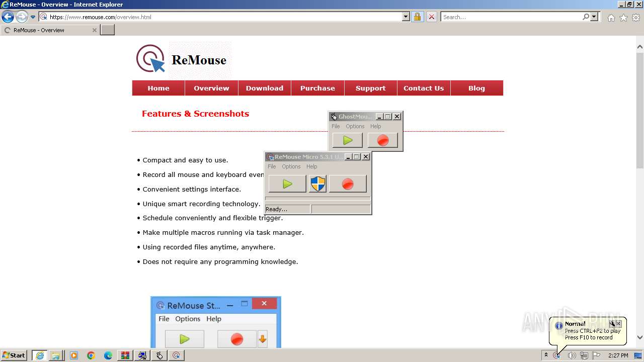
Task: Expand the address bar autocomplete dropdown
Action: (x=406, y=17)
